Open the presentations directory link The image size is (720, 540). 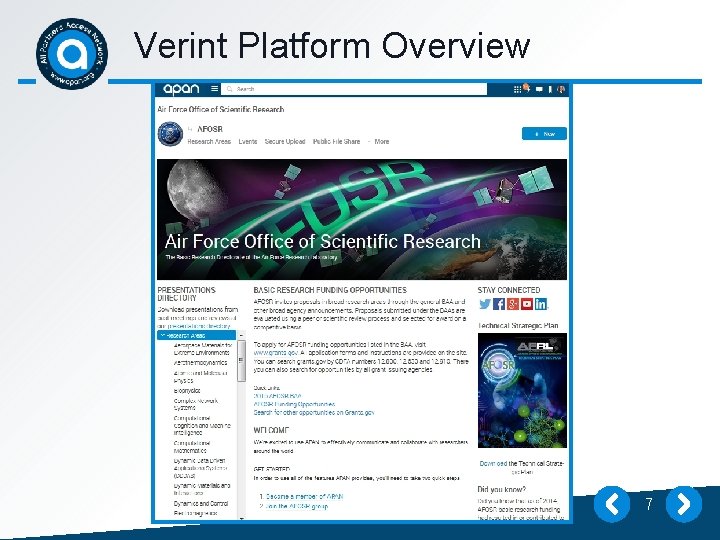[199, 326]
